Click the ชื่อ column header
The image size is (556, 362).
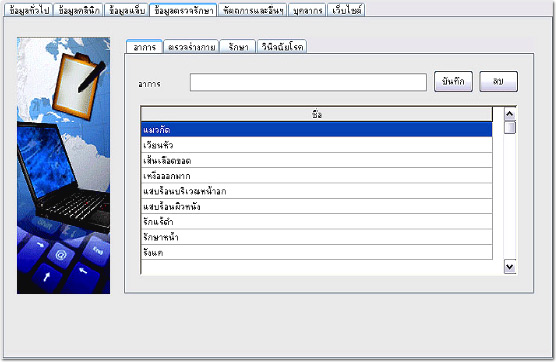317,115
